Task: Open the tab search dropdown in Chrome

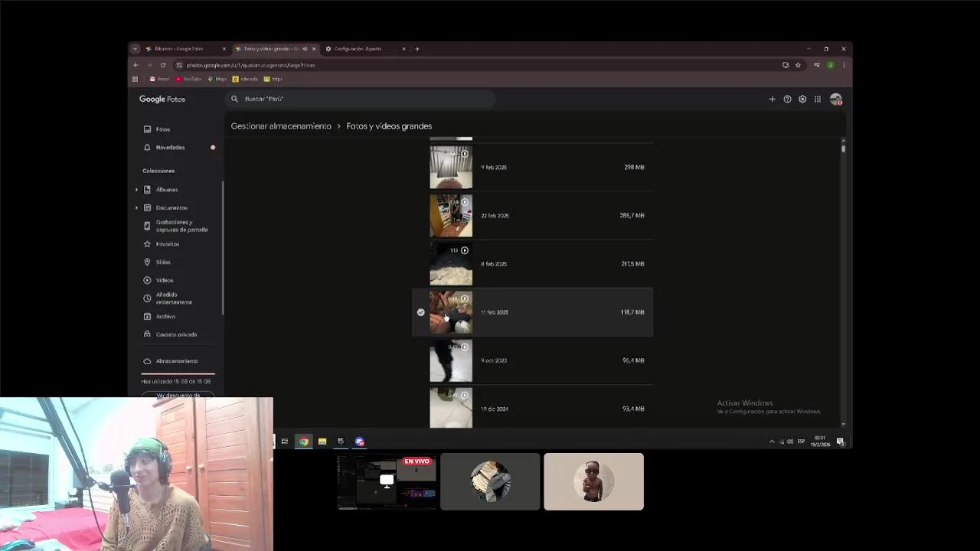Action: (136, 49)
